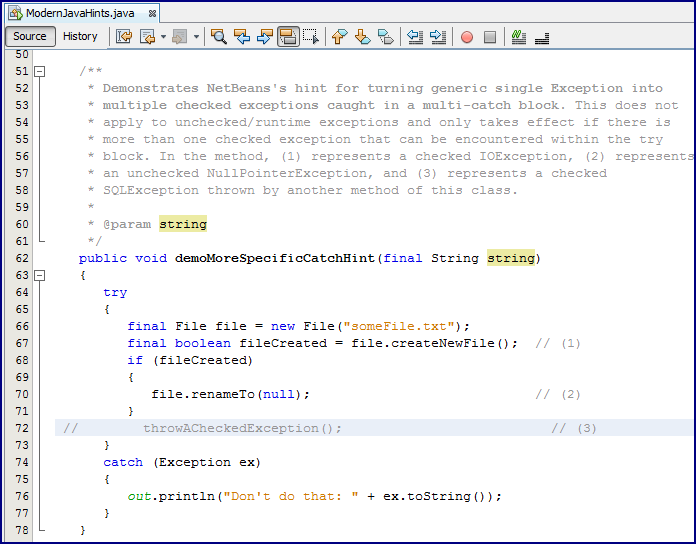Switch to the History view
Viewport: 696px width, 544px height.
(80, 36)
